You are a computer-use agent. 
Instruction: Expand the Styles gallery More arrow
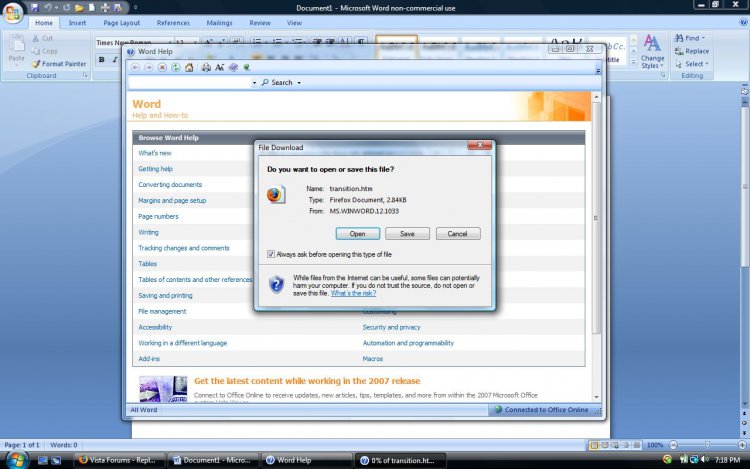click(x=633, y=62)
